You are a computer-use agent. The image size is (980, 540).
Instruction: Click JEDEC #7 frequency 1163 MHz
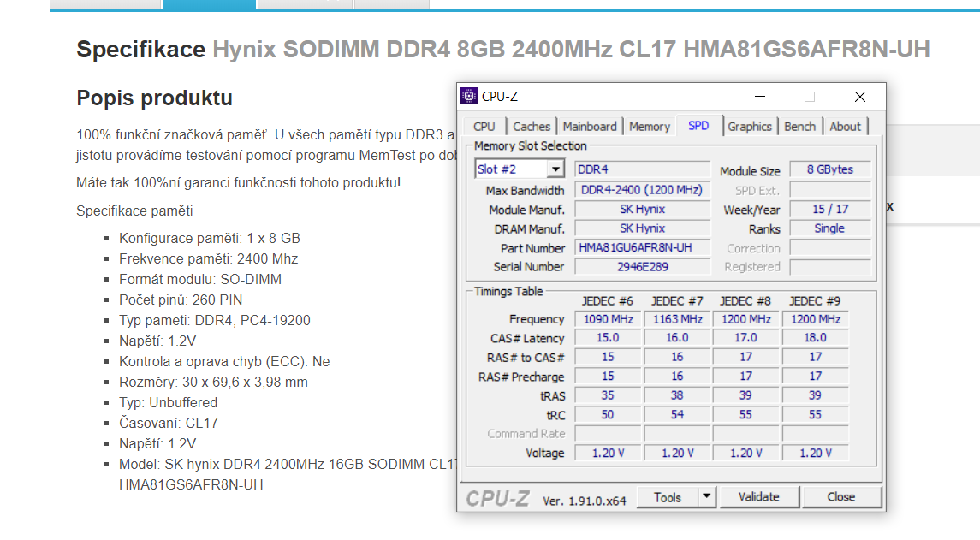tap(678, 319)
